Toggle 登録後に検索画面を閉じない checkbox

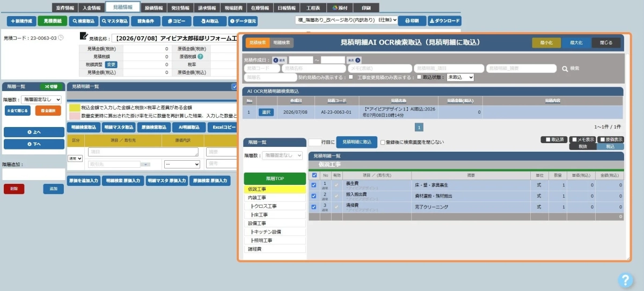pyautogui.click(x=383, y=143)
